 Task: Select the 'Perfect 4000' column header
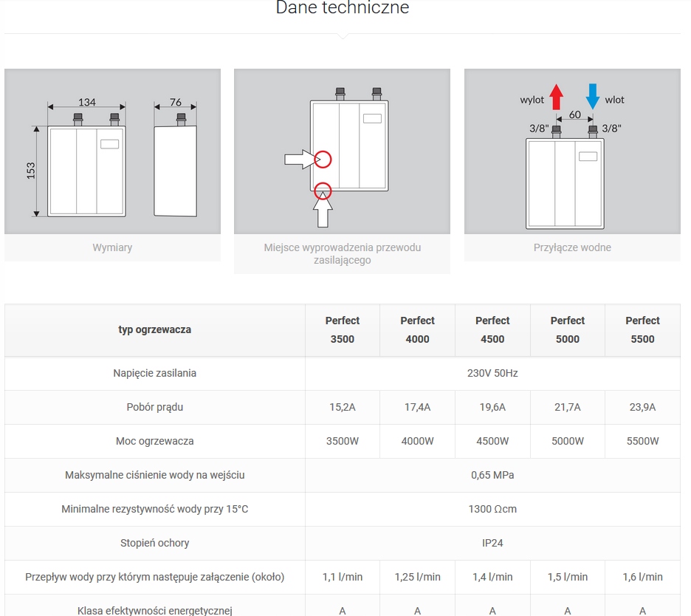417,330
